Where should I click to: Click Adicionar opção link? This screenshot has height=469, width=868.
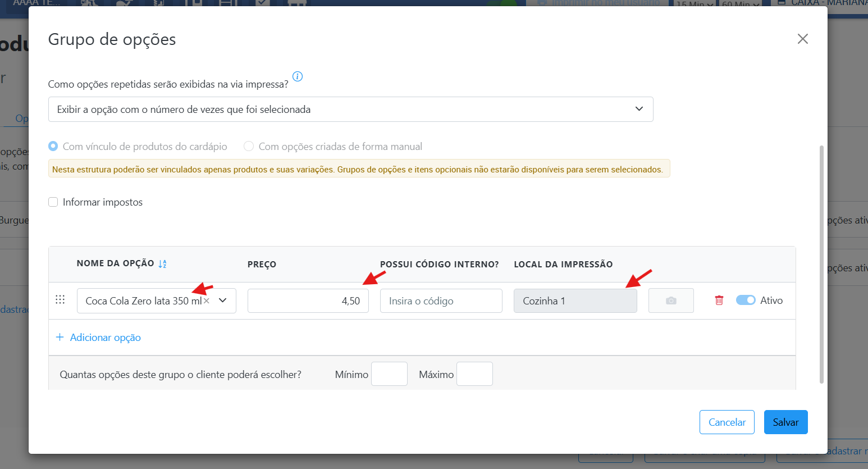tap(105, 338)
